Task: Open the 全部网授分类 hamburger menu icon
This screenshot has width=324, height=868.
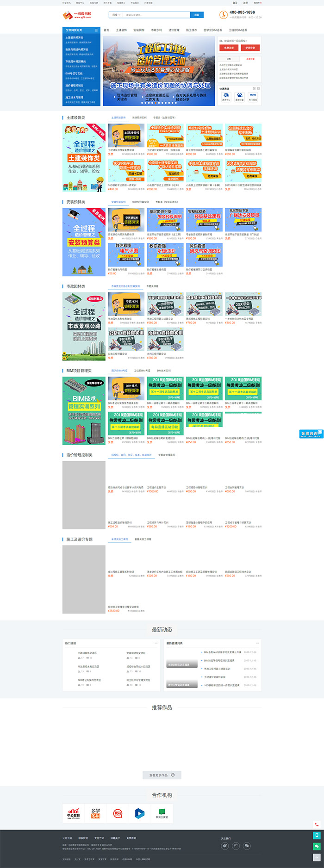Action: pos(96,30)
